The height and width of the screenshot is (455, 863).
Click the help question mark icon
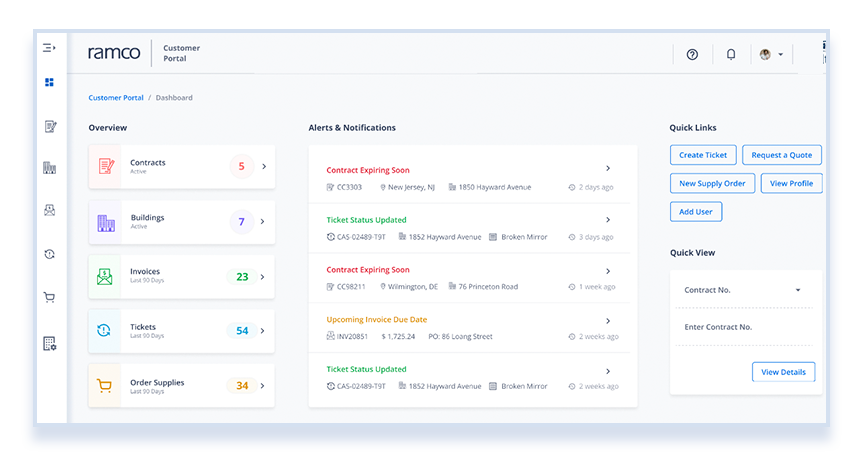(x=692, y=54)
